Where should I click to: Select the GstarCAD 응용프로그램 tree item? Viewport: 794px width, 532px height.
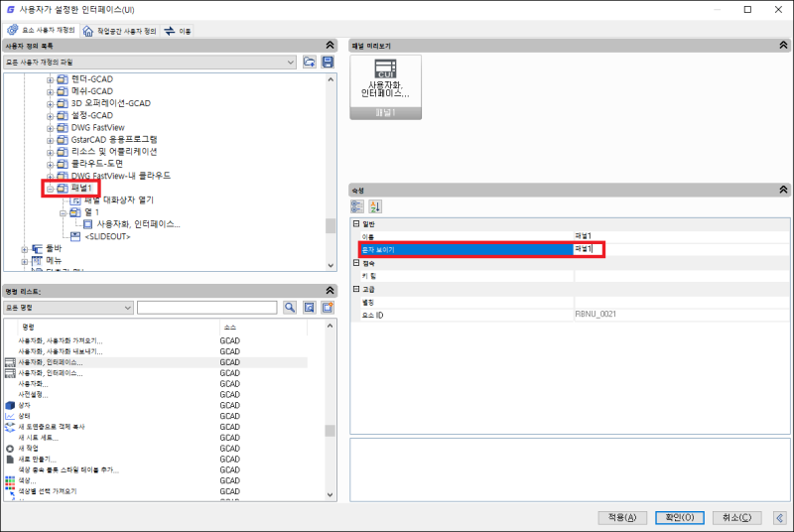point(114,139)
